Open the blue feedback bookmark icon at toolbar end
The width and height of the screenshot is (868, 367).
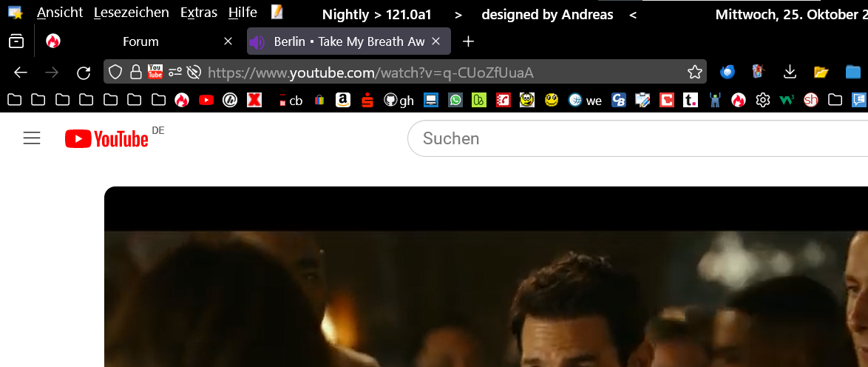(x=858, y=100)
